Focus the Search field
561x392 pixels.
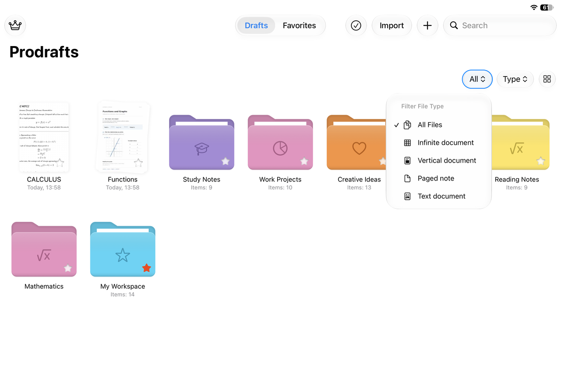coord(499,25)
